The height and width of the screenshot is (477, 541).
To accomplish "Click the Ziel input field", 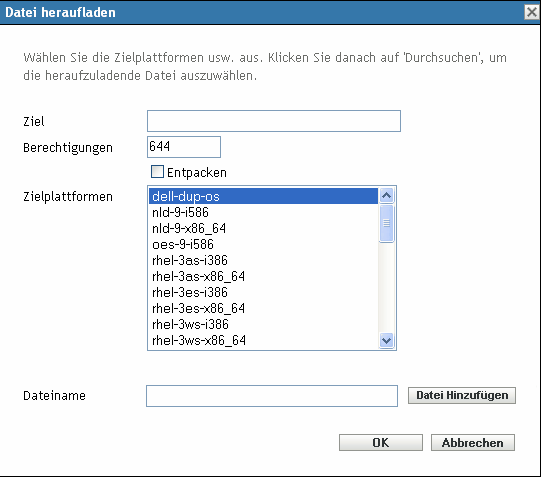I will tap(274, 121).
